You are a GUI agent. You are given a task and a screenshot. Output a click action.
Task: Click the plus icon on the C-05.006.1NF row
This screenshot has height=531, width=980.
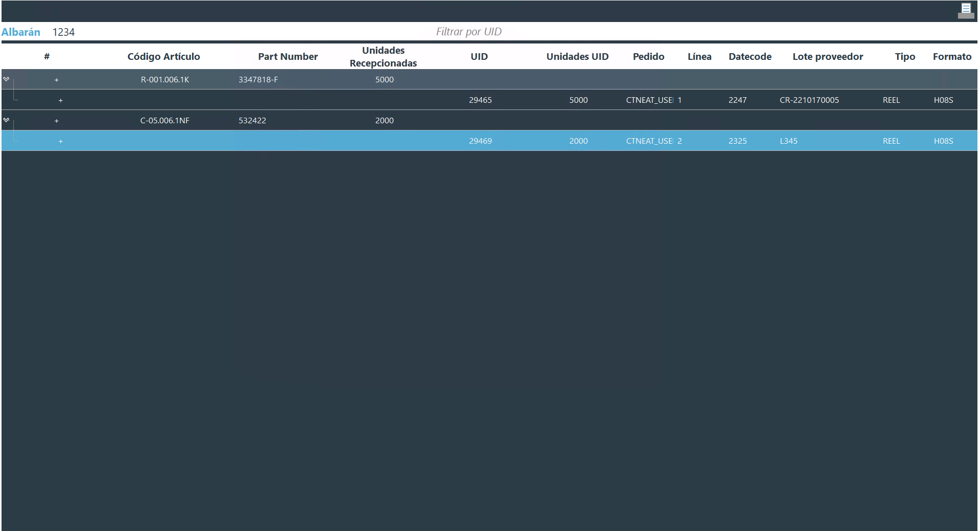pos(57,121)
